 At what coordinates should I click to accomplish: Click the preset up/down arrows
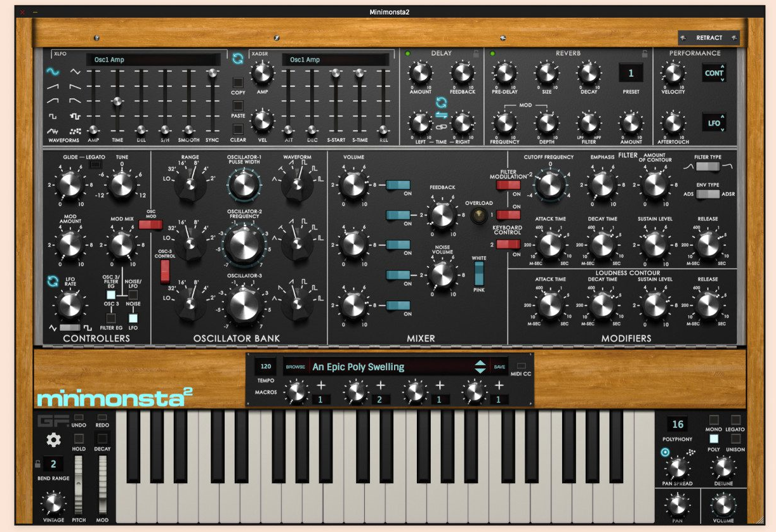[x=480, y=367]
